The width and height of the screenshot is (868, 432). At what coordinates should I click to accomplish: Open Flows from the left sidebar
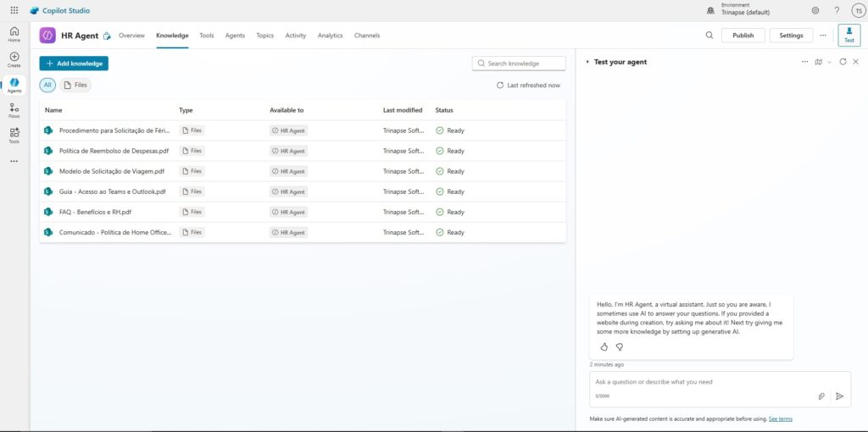click(x=14, y=110)
